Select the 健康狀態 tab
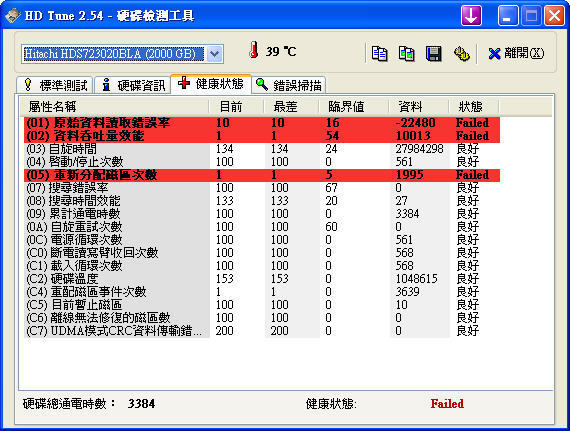 [x=211, y=84]
